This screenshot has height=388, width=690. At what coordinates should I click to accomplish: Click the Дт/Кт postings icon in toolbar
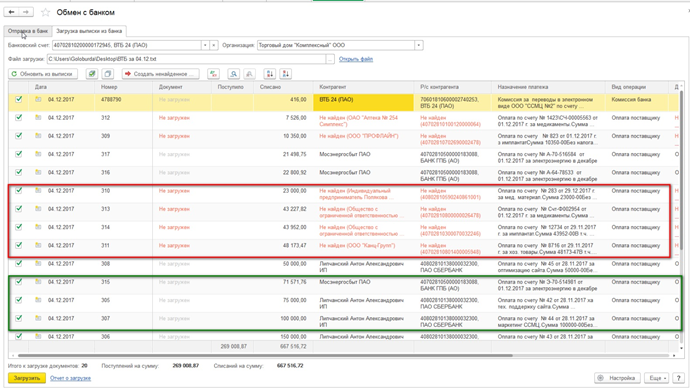point(213,74)
